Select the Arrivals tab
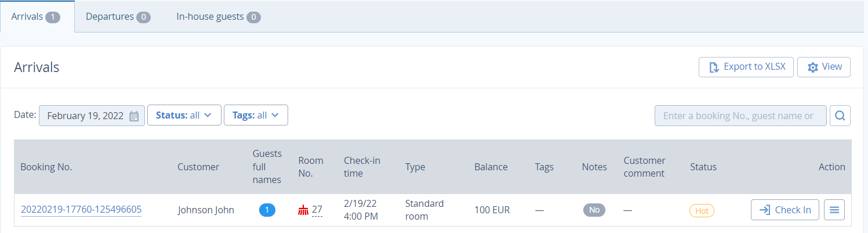Screen dimensions: 868x233 point(36,16)
